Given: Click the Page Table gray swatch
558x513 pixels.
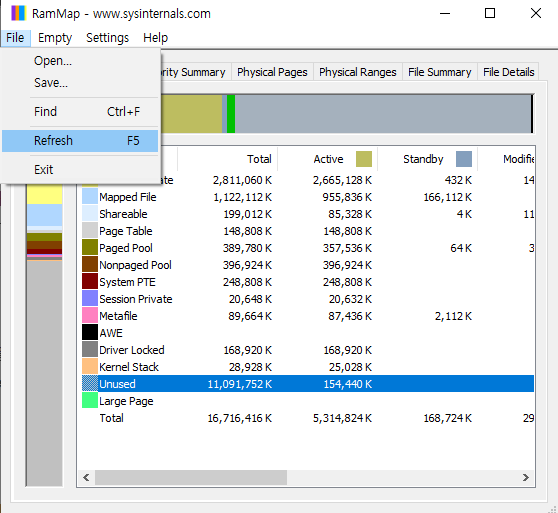Looking at the screenshot, I should point(90,231).
